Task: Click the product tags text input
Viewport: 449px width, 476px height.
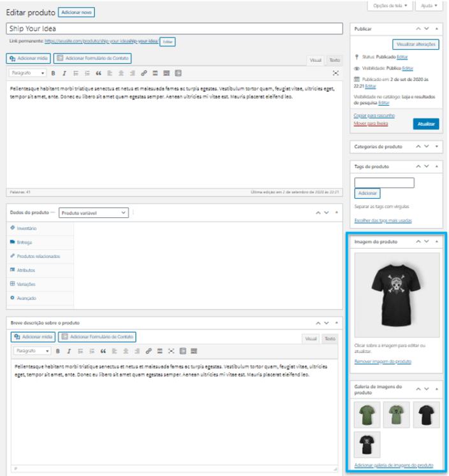Action: [x=385, y=183]
